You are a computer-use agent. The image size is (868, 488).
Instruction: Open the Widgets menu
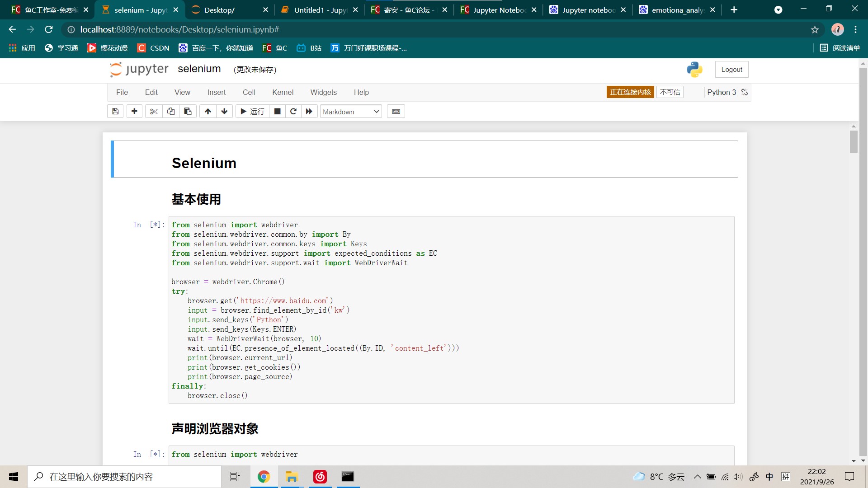[324, 92]
